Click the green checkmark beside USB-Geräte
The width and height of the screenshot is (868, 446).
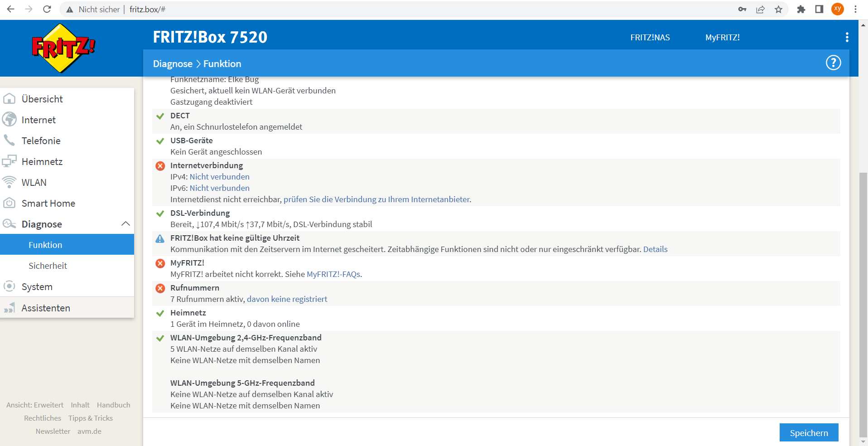pos(160,141)
